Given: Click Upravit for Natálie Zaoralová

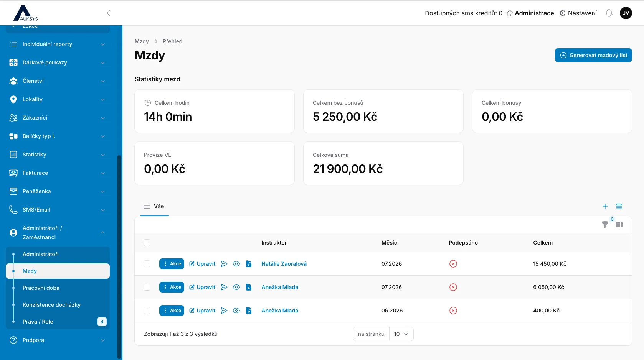Looking at the screenshot, I should pyautogui.click(x=202, y=264).
